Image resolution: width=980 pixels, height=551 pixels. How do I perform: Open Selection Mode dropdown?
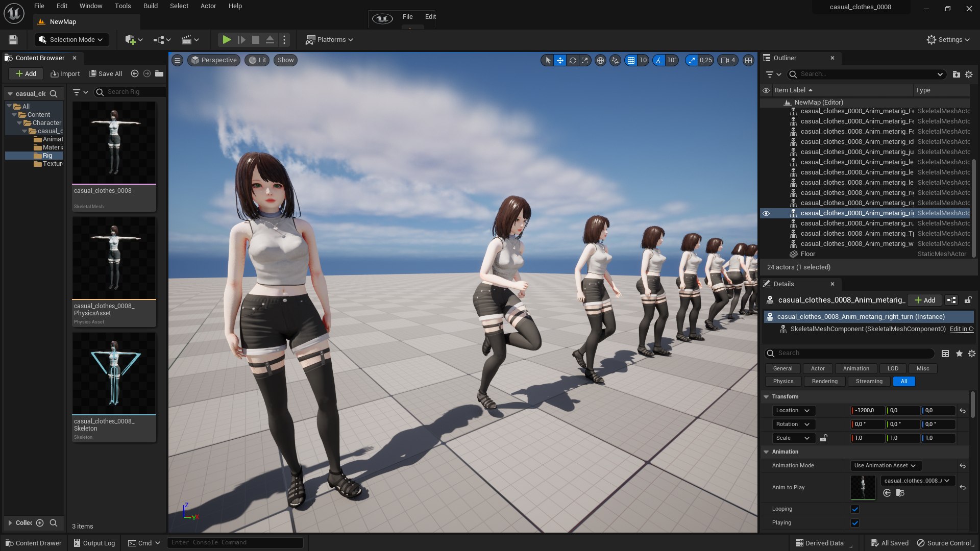click(x=71, y=40)
